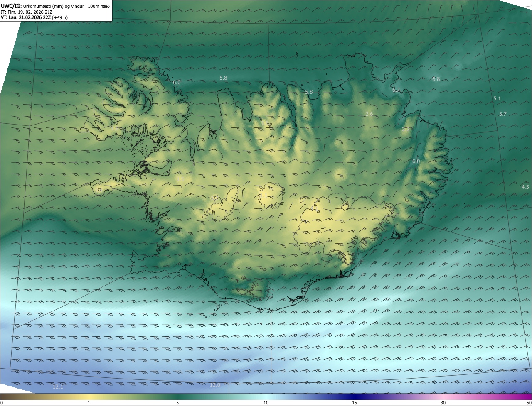532x406 pixels.
Task: Click the '5.7' value label on the map
Action: (x=503, y=114)
